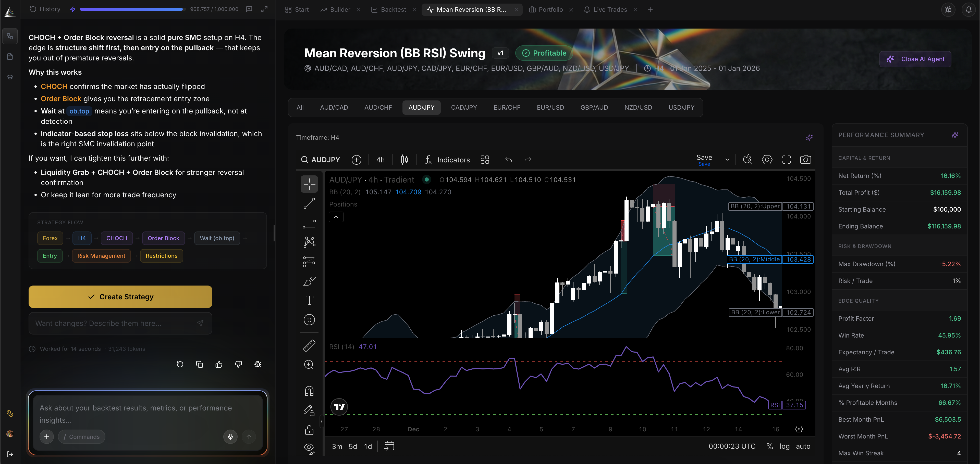The image size is (980, 464).
Task: Open the go-to-date calendar
Action: [389, 446]
